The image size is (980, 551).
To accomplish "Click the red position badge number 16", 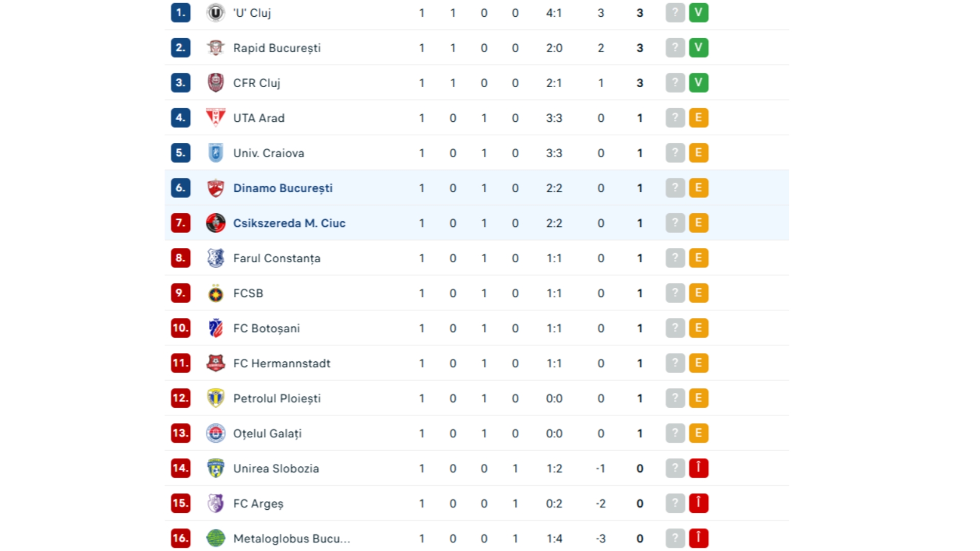I will [x=181, y=538].
